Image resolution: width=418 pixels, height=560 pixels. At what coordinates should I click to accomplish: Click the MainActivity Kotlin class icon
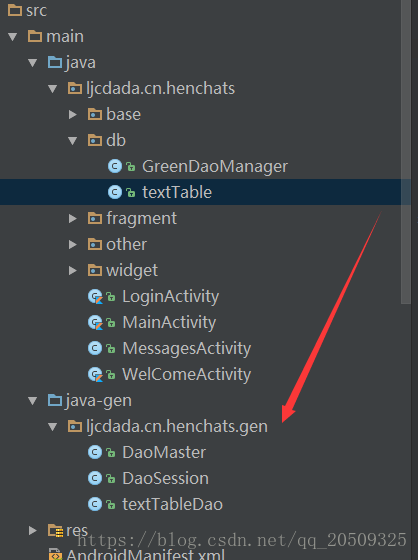(95, 322)
